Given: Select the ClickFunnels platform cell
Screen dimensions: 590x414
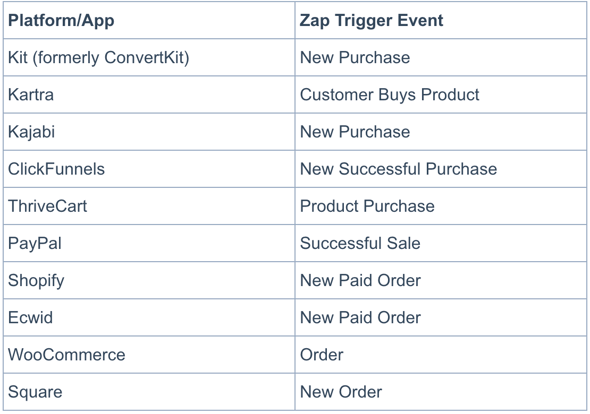Looking at the screenshot, I should coord(149,169).
